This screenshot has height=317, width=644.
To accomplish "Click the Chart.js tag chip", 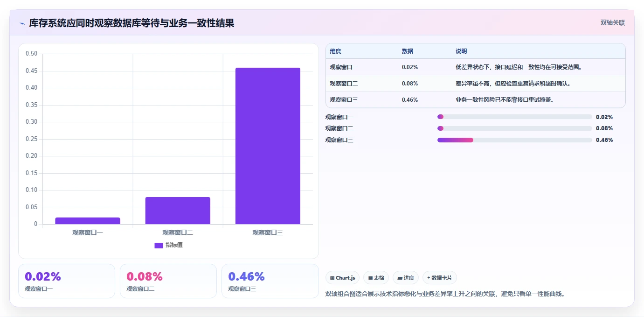I will (343, 278).
